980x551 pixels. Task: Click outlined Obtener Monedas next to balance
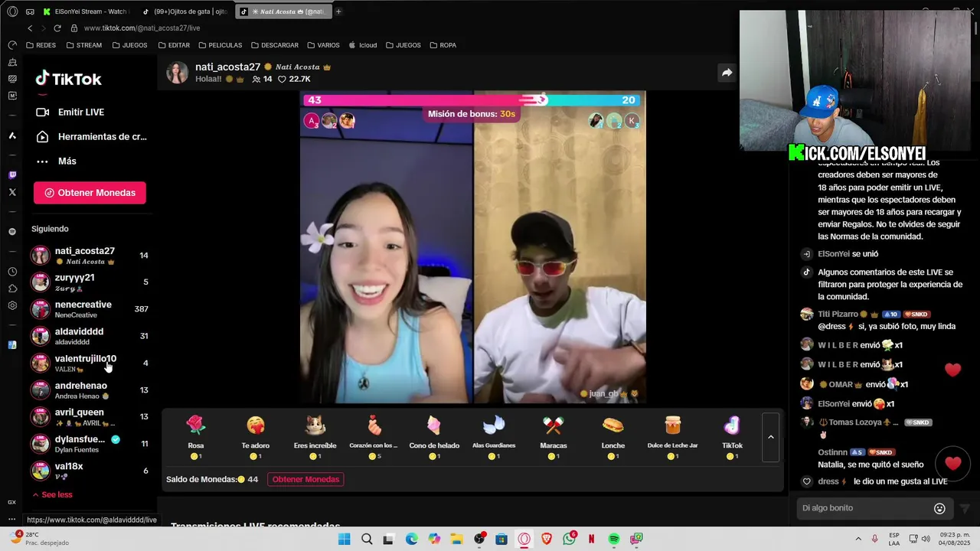[305, 479]
